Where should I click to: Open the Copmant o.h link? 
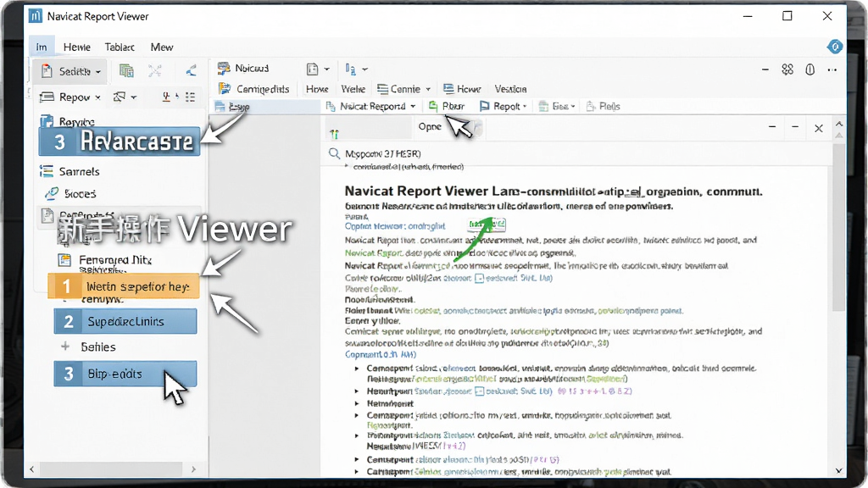[380, 354]
